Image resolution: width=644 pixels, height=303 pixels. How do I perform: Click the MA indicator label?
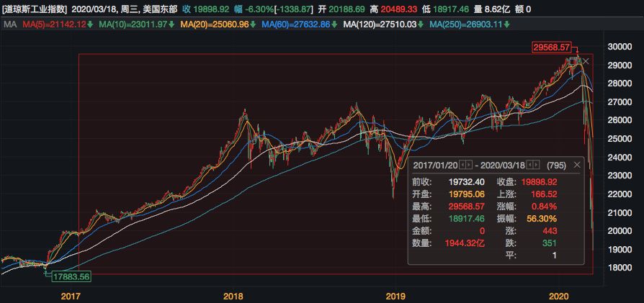10,24
